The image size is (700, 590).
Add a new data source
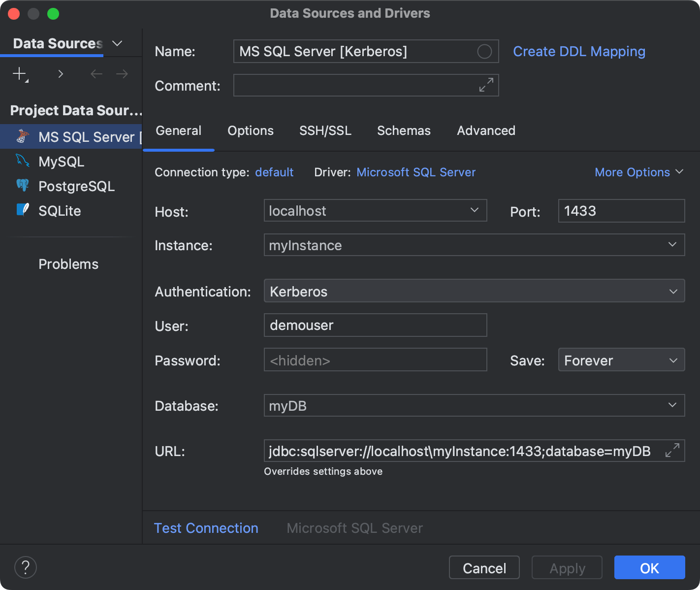[19, 74]
